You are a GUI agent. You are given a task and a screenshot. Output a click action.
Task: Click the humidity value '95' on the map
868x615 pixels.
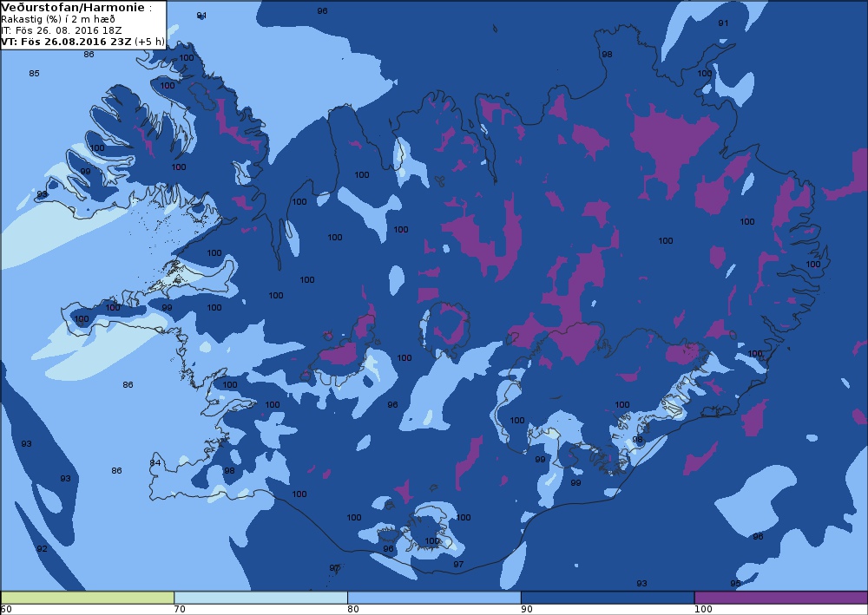(735, 584)
